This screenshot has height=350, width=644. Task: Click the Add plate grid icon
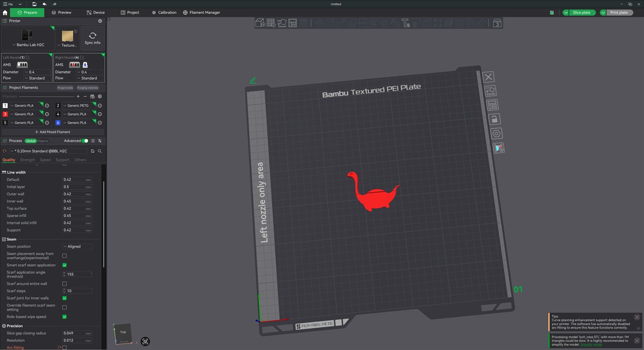(271, 23)
